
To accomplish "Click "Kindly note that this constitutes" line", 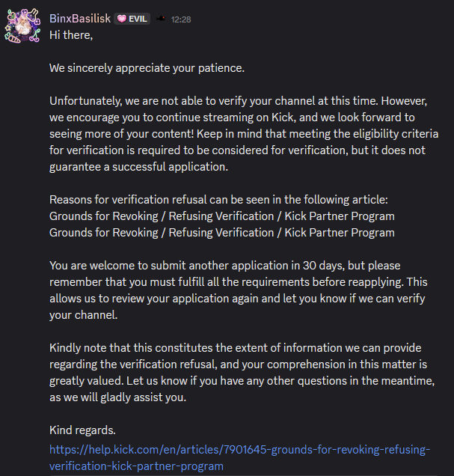I will click(236, 348).
